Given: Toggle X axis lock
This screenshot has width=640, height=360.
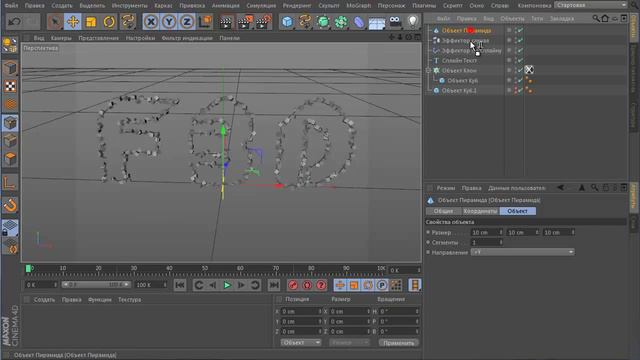Looking at the screenshot, I should [151, 21].
